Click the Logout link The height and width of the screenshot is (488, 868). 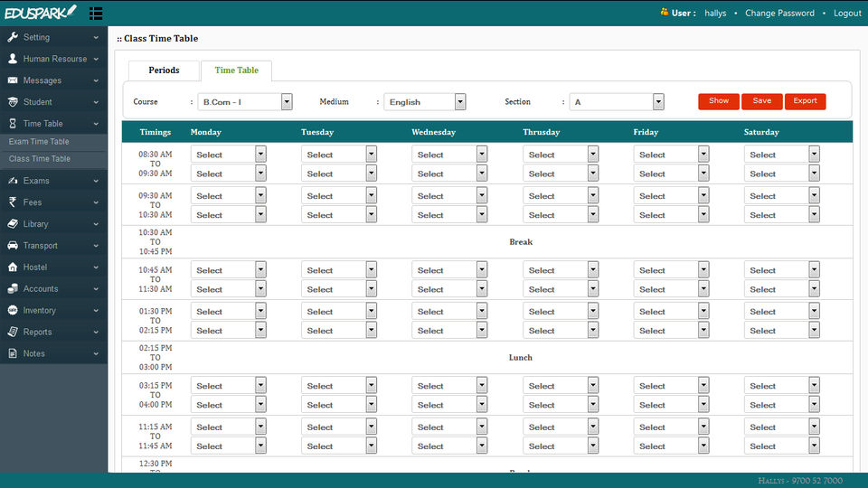pyautogui.click(x=847, y=13)
